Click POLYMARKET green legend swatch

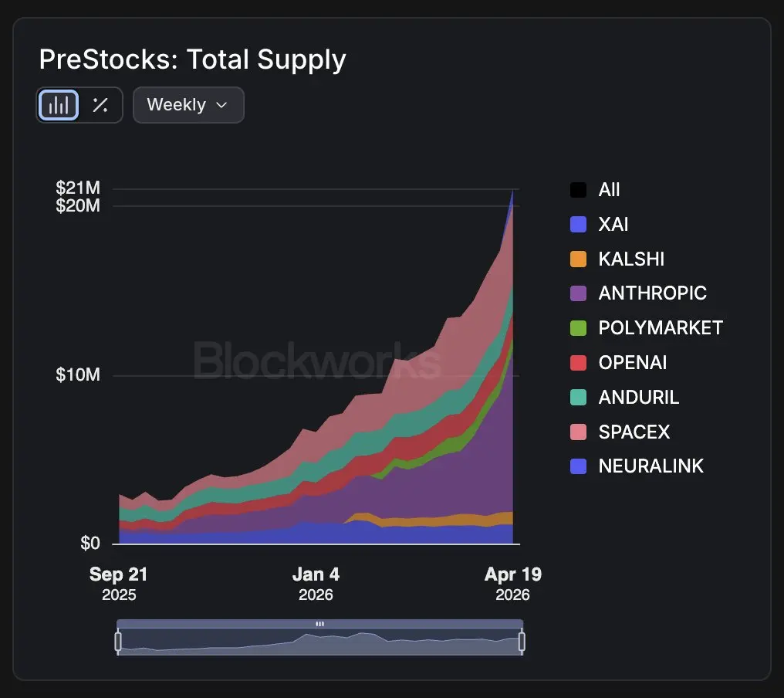[578, 328]
